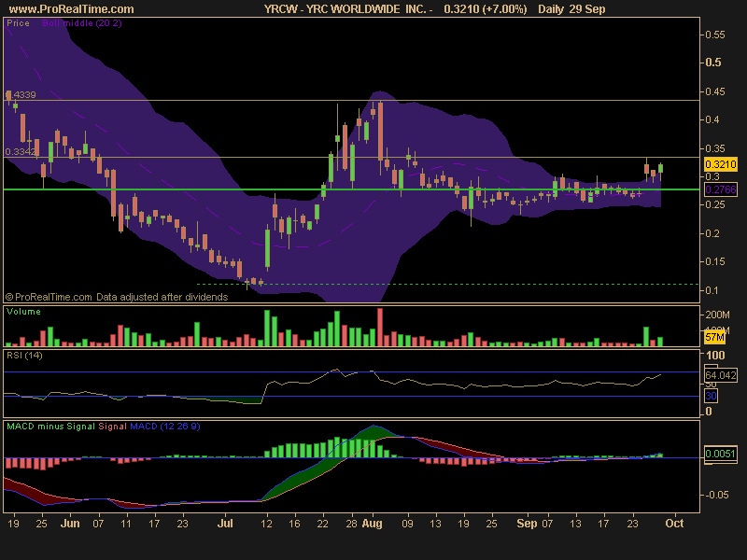Click the 0.4339 horizontal line label
747x560 pixels.
coord(21,95)
